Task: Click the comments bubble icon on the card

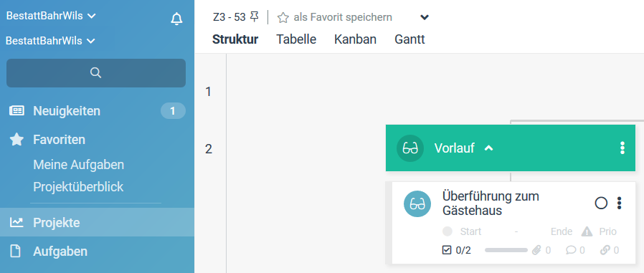Action: pos(571,250)
